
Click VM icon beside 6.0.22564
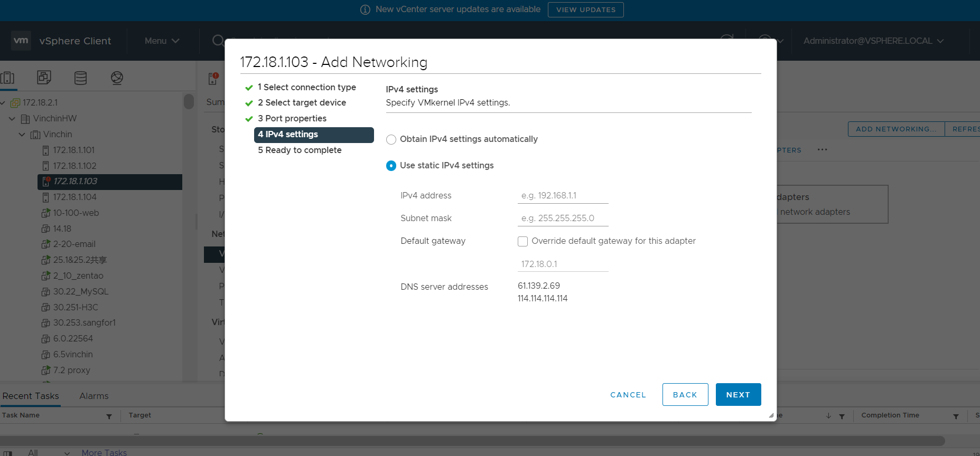(x=46, y=339)
